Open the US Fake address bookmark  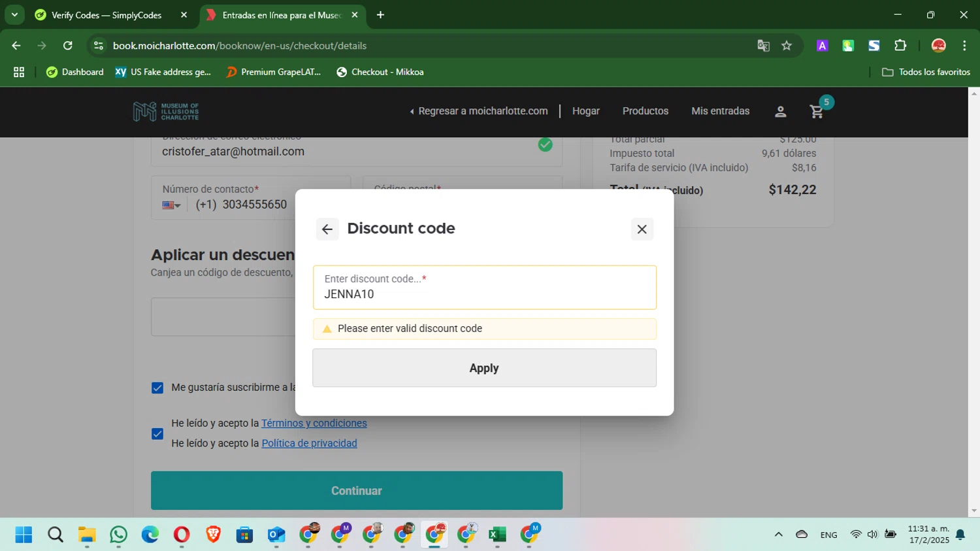163,73
